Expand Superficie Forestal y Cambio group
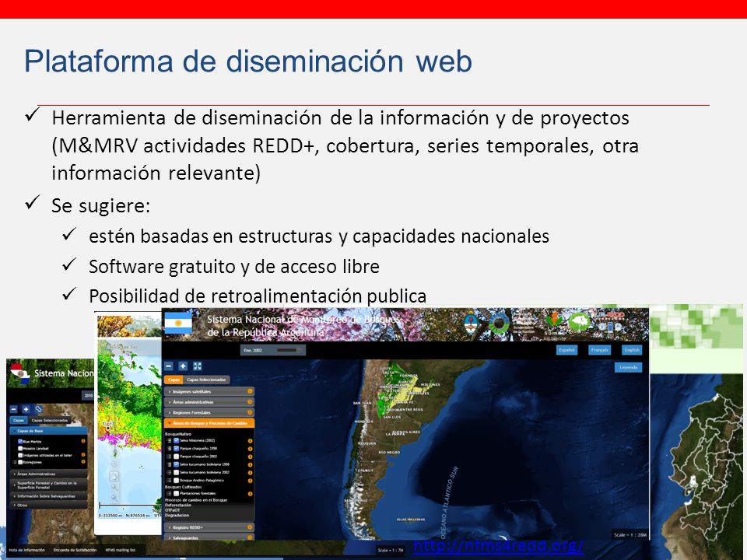 48,485
